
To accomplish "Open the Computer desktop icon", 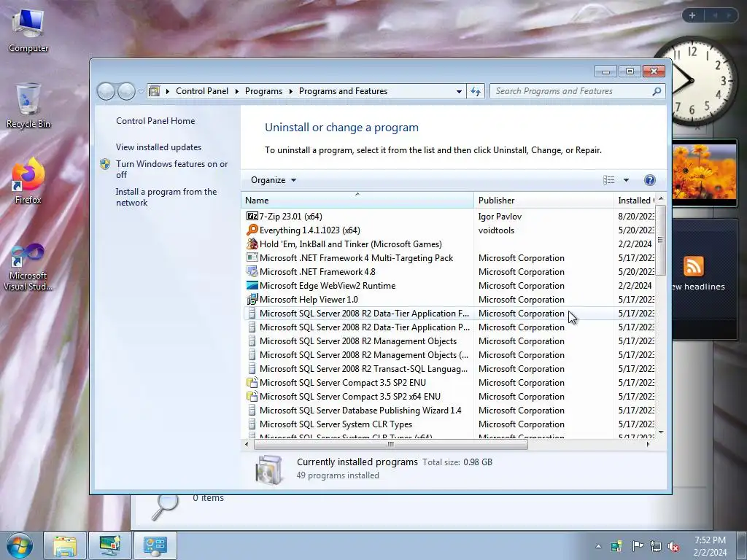I will (28, 30).
